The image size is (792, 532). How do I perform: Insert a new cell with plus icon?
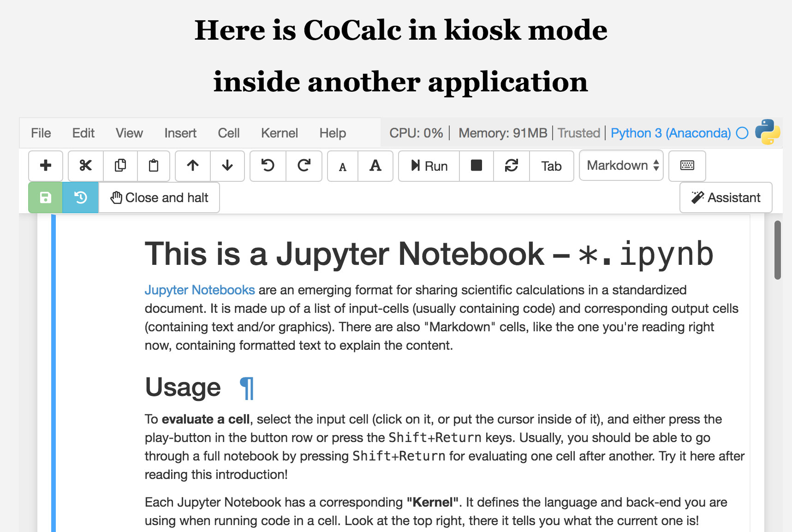(x=46, y=166)
